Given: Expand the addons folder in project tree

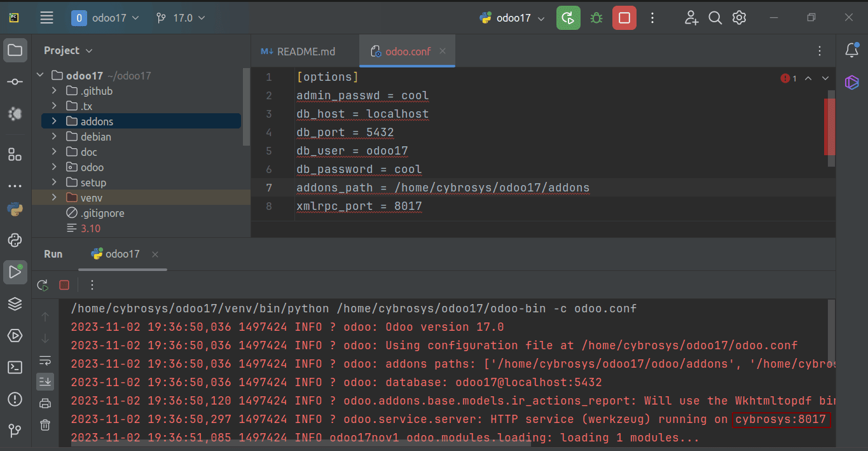Looking at the screenshot, I should (x=55, y=121).
